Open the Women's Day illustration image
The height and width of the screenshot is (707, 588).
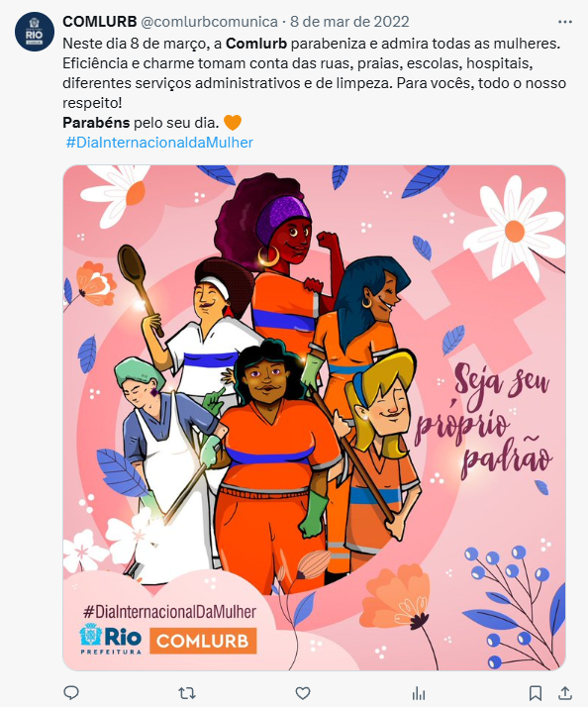(314, 418)
